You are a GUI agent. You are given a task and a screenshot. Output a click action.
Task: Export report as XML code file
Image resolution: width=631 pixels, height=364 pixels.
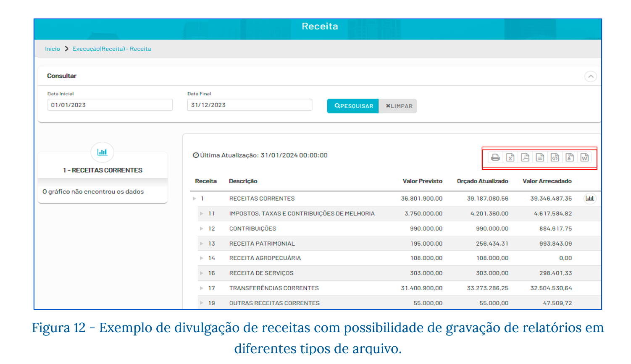[x=555, y=157]
